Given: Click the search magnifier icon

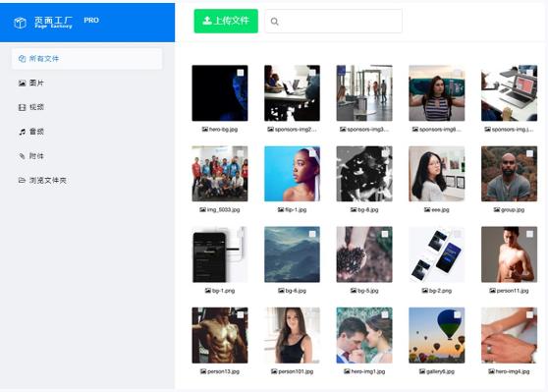Looking at the screenshot, I should (x=275, y=22).
